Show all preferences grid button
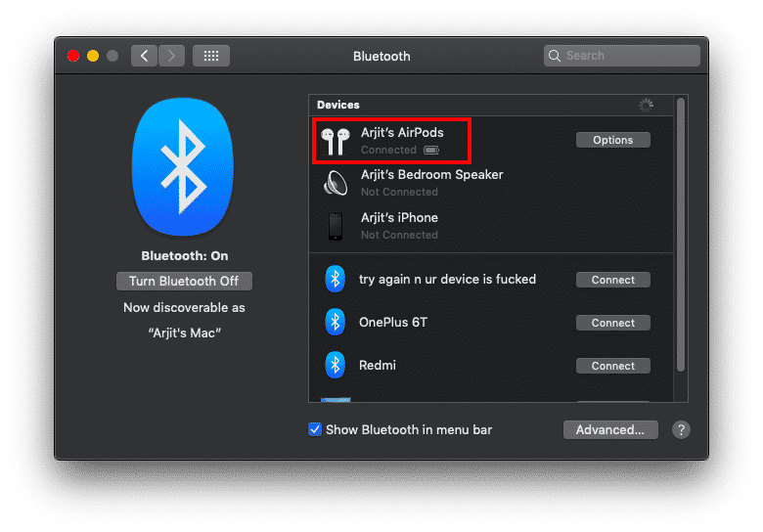The image size is (763, 532). click(211, 56)
